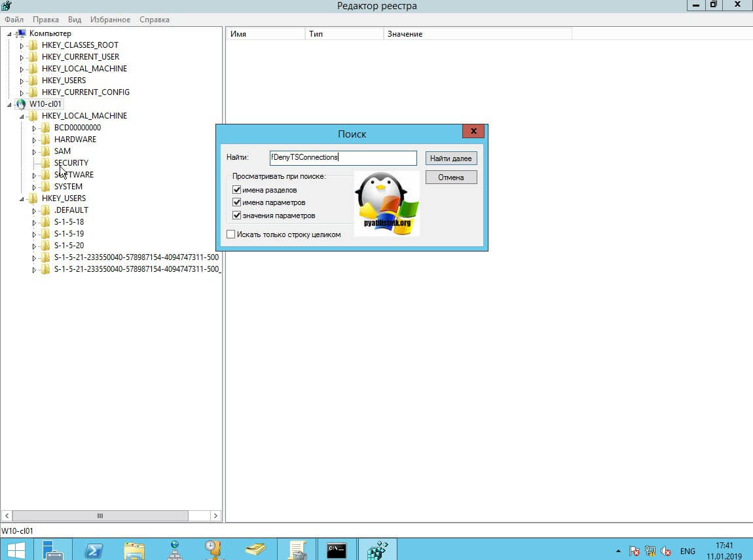Image resolution: width=753 pixels, height=560 pixels.
Task: Toggle the "имена параметров" checkbox
Action: pyautogui.click(x=236, y=203)
